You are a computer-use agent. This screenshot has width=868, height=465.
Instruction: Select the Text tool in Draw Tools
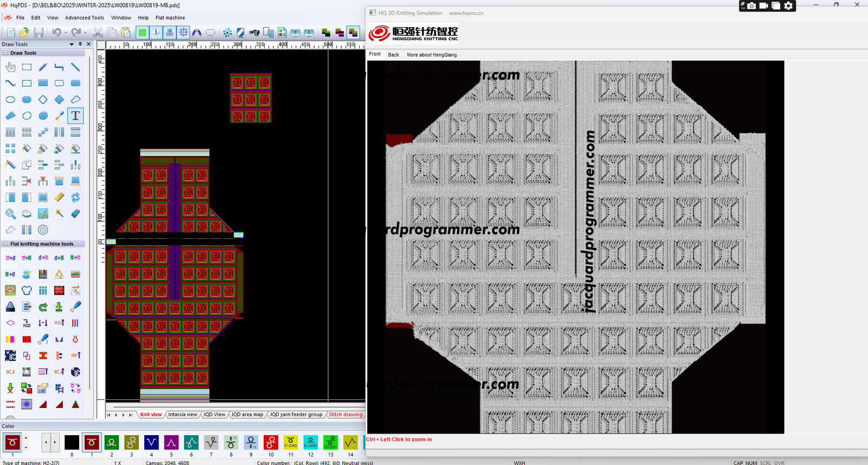click(75, 116)
